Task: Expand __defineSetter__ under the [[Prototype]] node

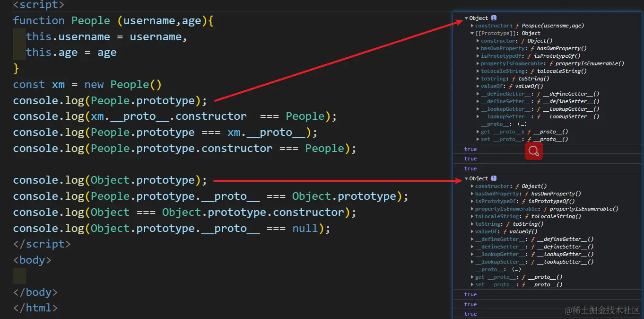Action: pyautogui.click(x=478, y=101)
